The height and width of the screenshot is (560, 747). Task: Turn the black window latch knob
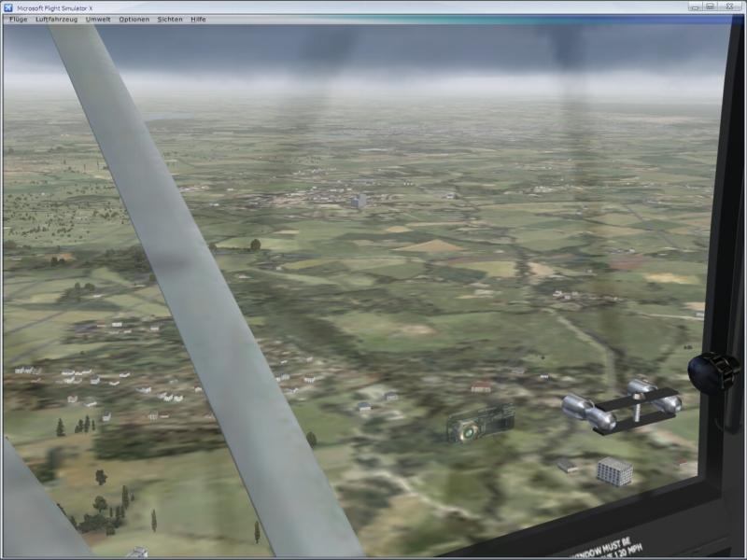[713, 371]
